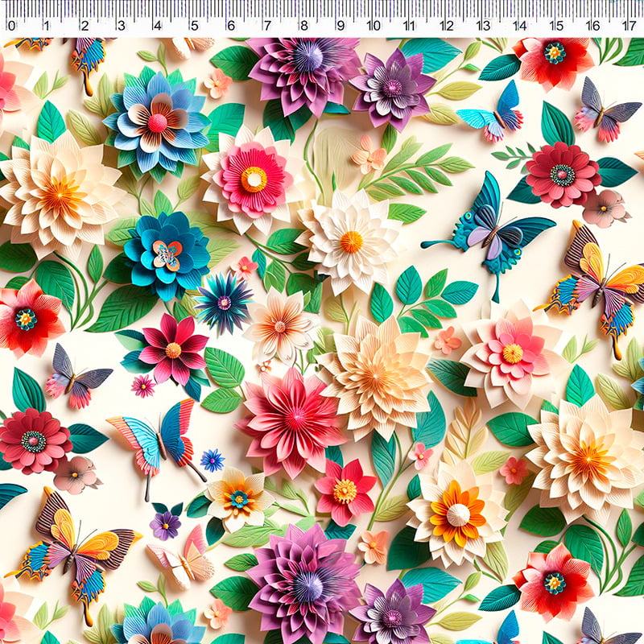Click the small dark blue spiky flower
This screenshot has width=644, height=644.
point(223,303)
